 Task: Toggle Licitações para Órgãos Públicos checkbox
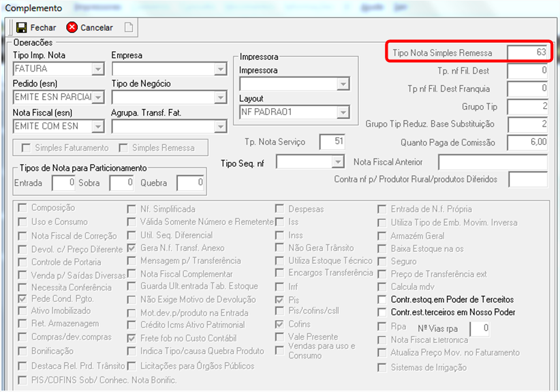tap(131, 366)
